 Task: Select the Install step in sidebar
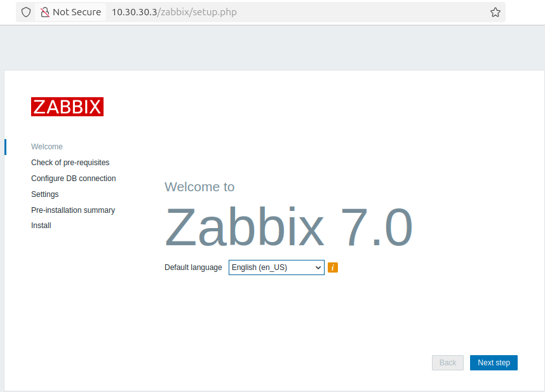click(41, 226)
